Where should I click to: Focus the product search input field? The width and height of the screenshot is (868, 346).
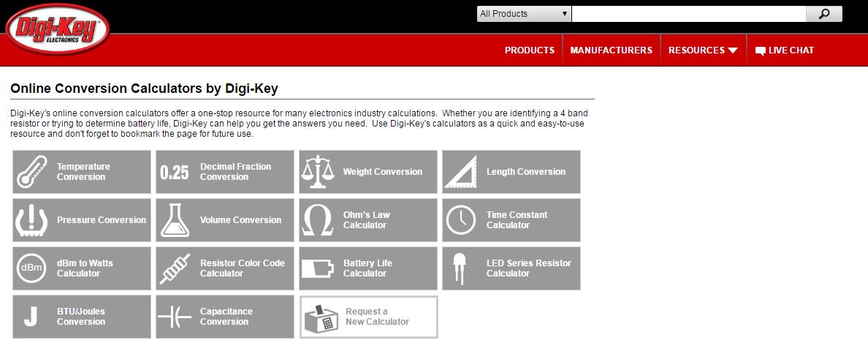pos(689,14)
